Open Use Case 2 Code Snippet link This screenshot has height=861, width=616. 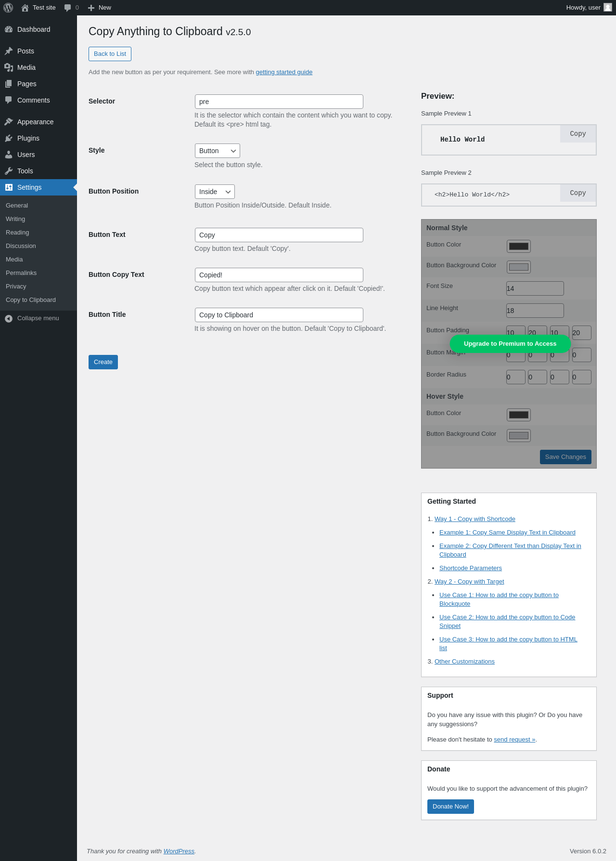(x=507, y=617)
